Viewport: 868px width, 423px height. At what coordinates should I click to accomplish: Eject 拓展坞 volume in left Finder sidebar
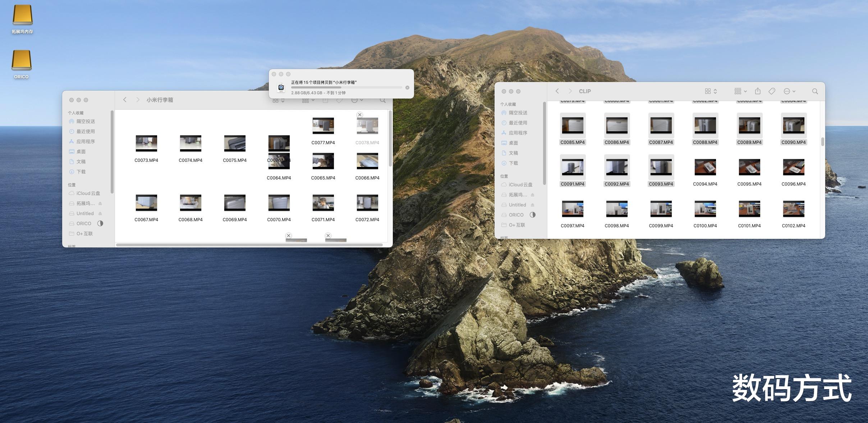click(100, 203)
